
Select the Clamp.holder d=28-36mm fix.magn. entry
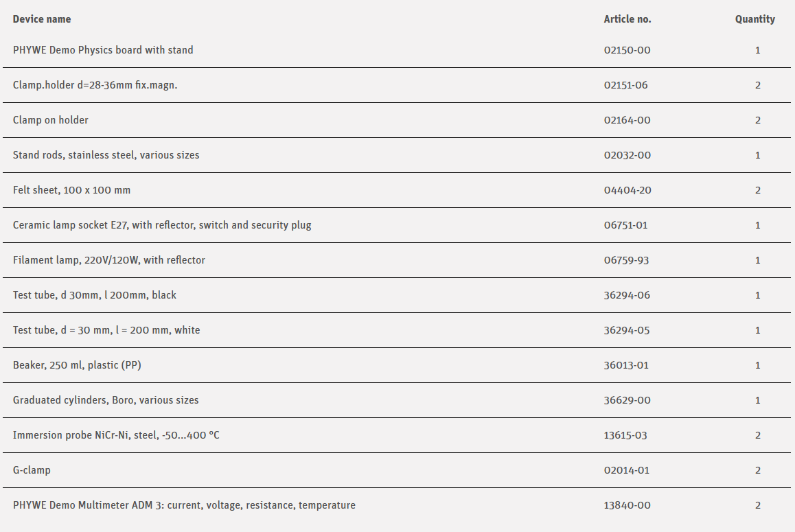[95, 85]
